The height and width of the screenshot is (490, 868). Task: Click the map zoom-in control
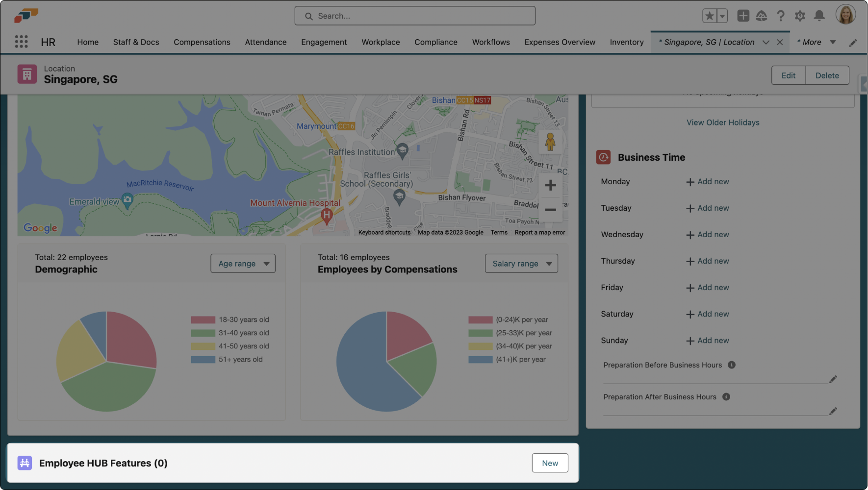pyautogui.click(x=550, y=185)
